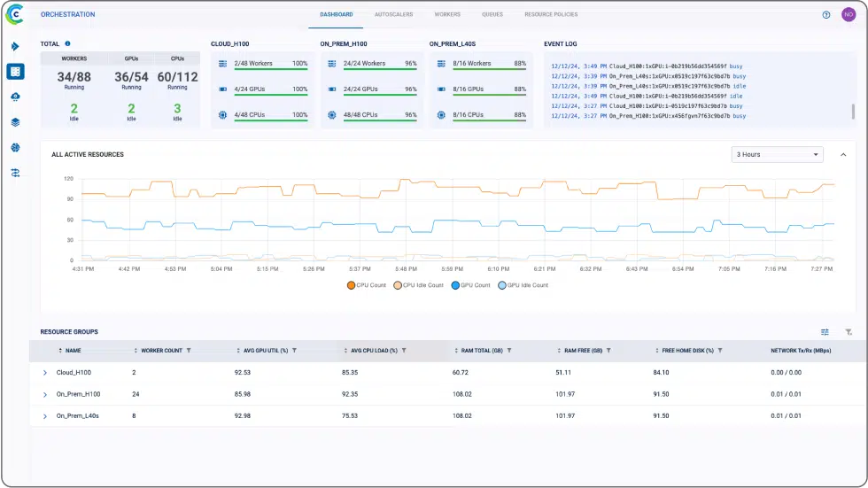
Task: Click the Event Log scrollbar
Action: point(854,110)
